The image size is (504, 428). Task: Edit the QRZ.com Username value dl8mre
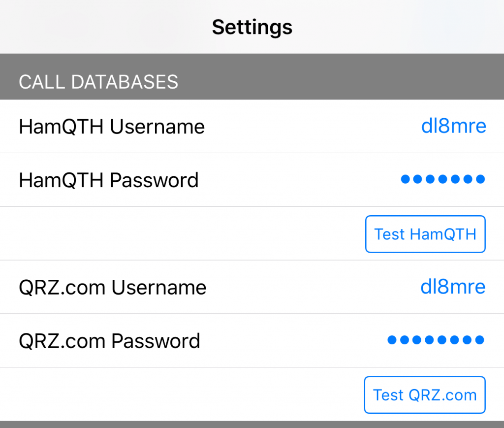pos(453,287)
